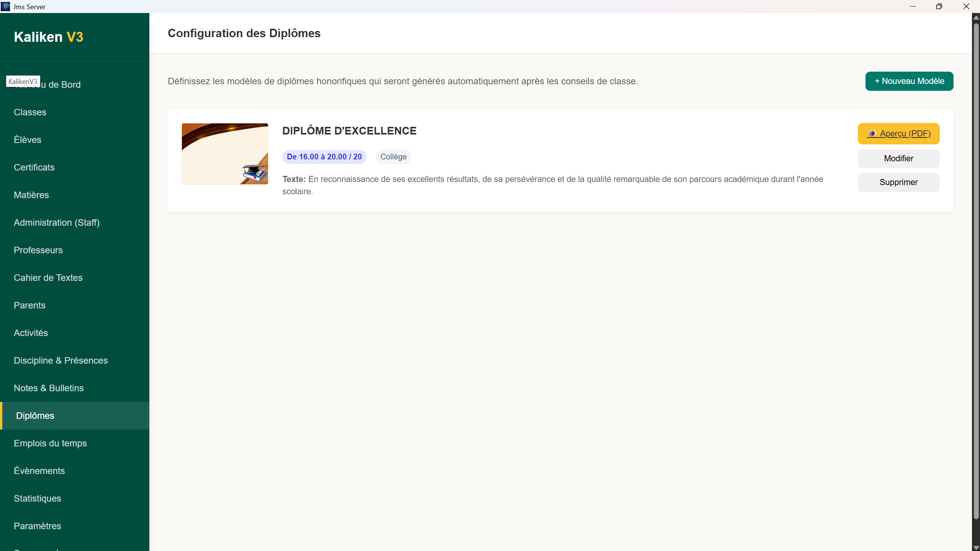Select Emplois du temps in sidebar
The width and height of the screenshot is (980, 551).
(50, 443)
